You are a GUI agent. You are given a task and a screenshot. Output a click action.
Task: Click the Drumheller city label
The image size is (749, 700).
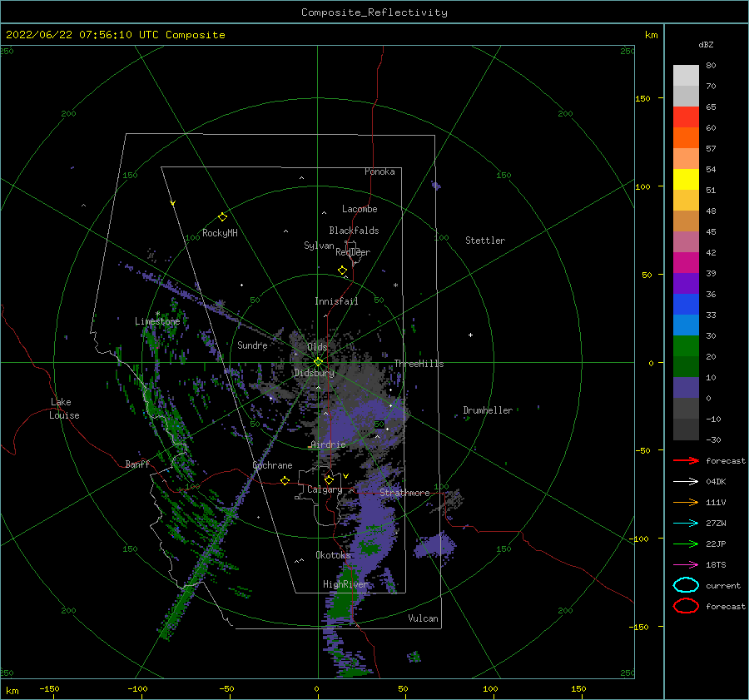488,410
